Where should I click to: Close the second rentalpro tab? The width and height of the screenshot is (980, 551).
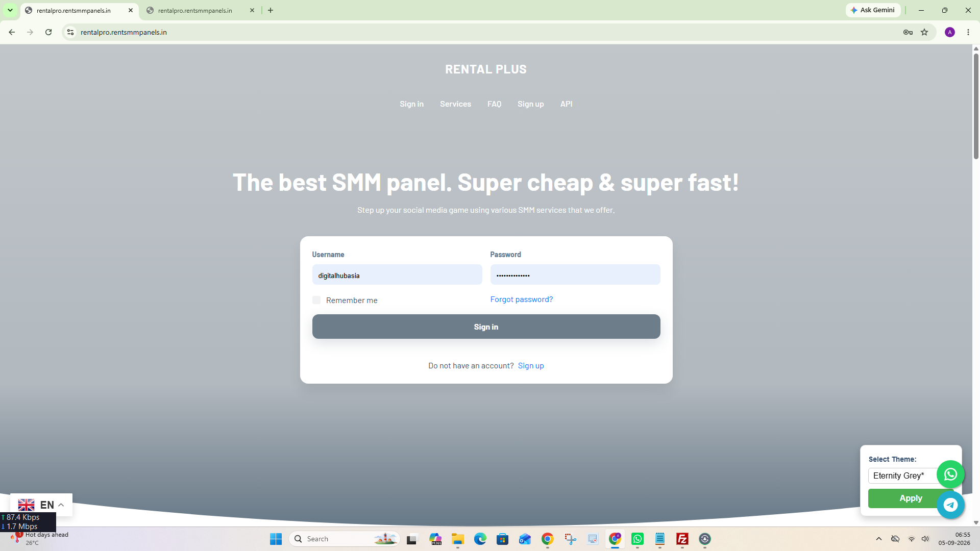tap(252, 10)
